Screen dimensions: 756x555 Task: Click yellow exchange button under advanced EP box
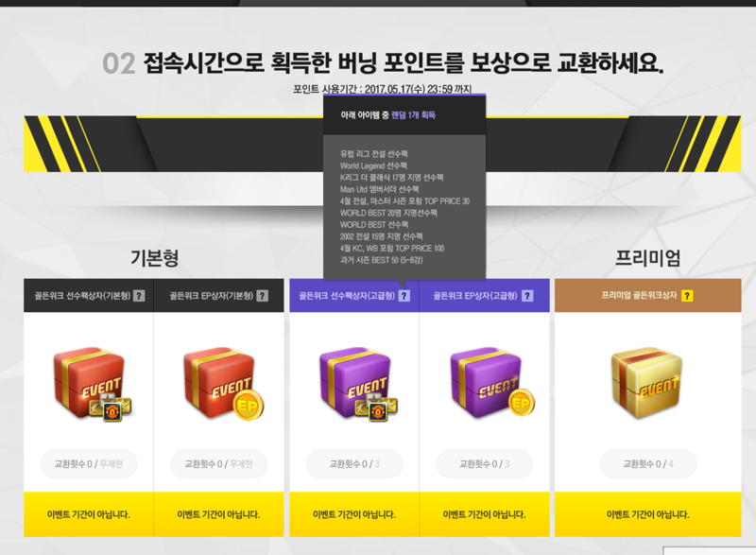click(485, 514)
